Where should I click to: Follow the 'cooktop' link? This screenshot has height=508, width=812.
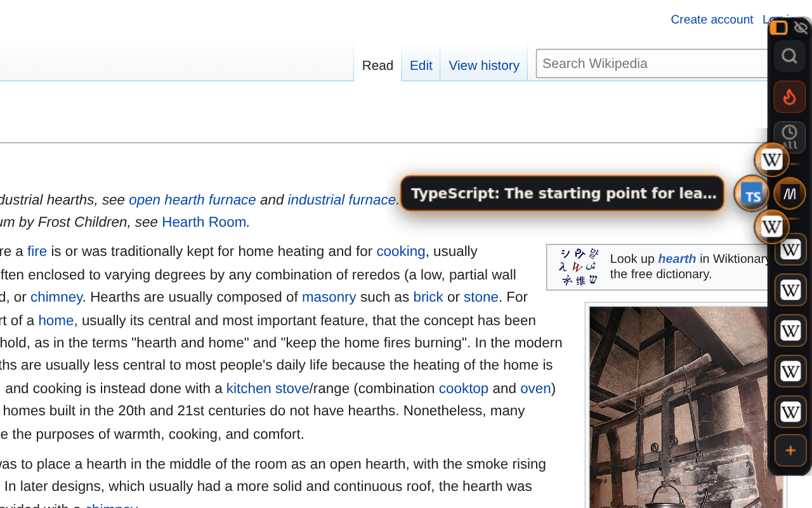(x=464, y=388)
